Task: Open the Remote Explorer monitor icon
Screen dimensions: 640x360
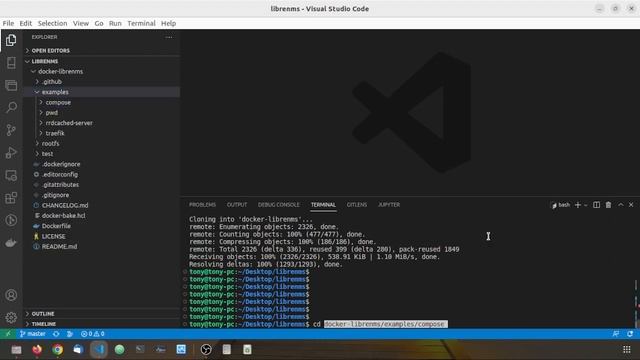Action: click(11, 175)
